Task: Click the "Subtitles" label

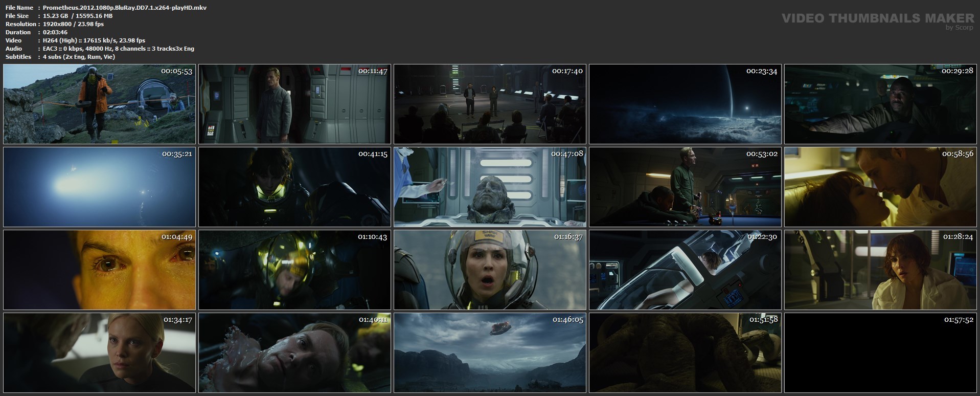Action: point(18,57)
